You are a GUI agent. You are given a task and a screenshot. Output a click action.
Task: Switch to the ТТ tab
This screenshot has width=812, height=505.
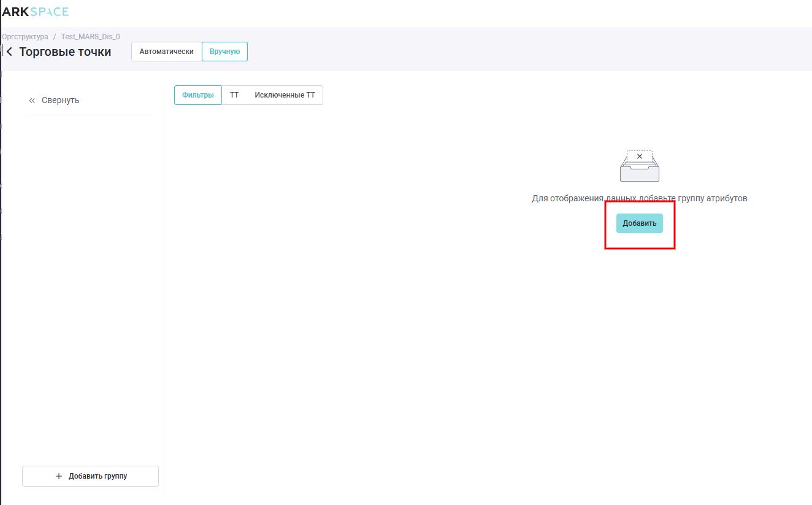(234, 95)
